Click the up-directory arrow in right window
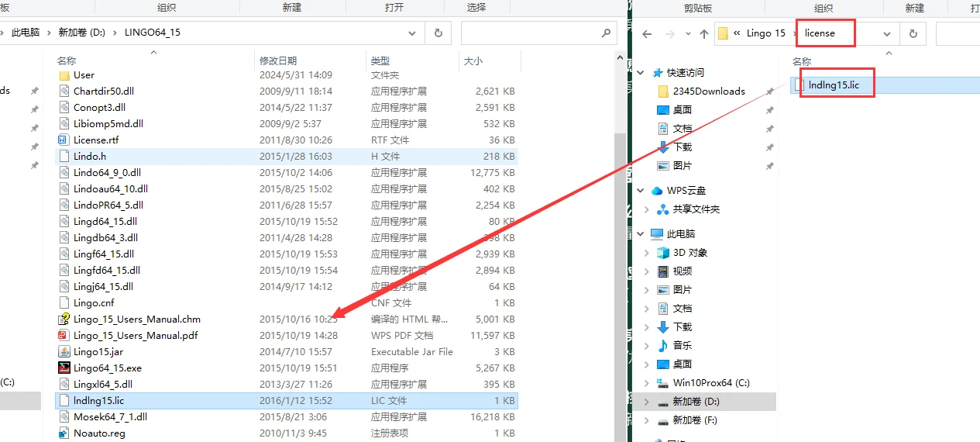 coord(703,34)
